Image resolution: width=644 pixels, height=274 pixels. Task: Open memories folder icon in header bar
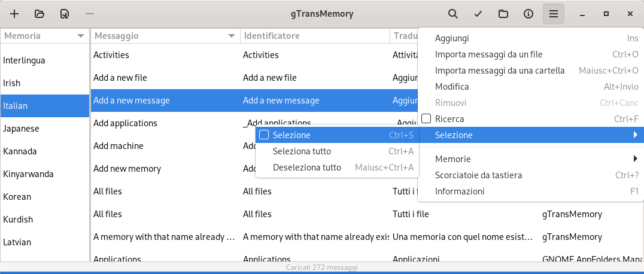503,14
